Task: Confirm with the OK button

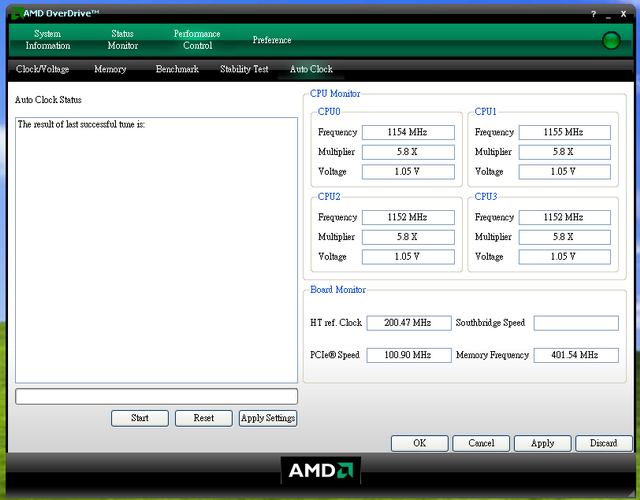Action: coord(420,443)
